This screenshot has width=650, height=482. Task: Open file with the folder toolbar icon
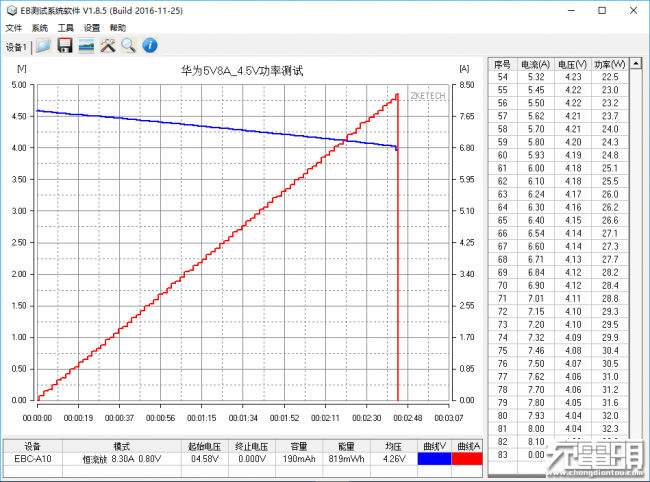tap(43, 46)
